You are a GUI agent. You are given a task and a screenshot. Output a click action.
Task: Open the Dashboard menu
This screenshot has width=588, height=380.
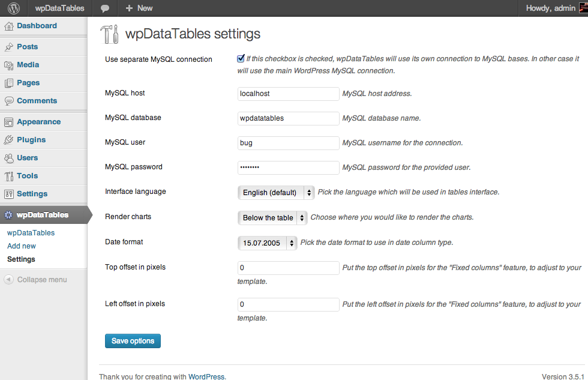(x=37, y=26)
